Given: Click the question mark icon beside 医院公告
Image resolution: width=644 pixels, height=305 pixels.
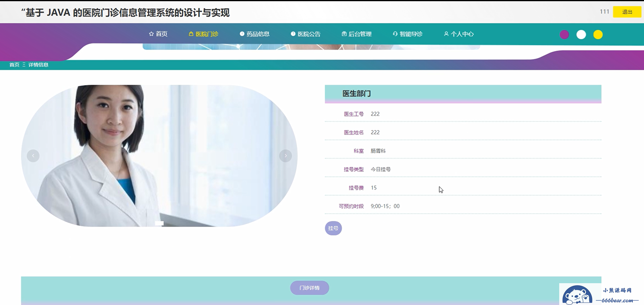Looking at the screenshot, I should 293,34.
